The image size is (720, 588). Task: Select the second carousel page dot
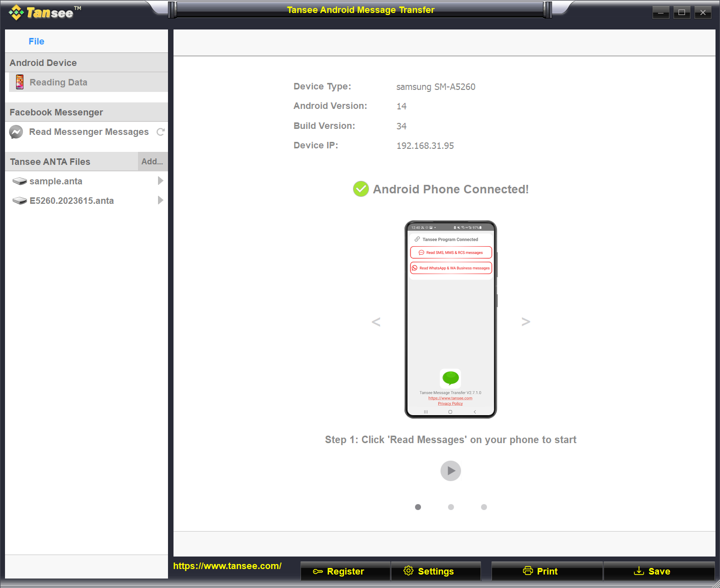pos(450,507)
